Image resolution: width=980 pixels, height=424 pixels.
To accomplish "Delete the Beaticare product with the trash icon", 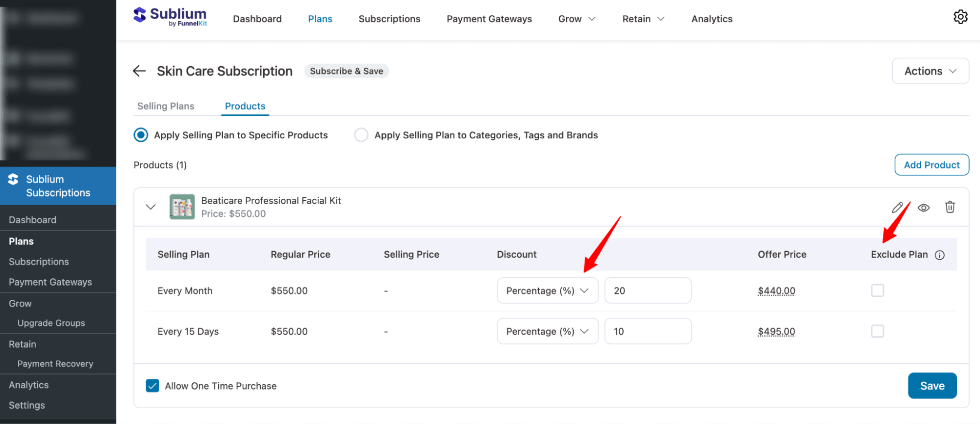I will tap(950, 207).
